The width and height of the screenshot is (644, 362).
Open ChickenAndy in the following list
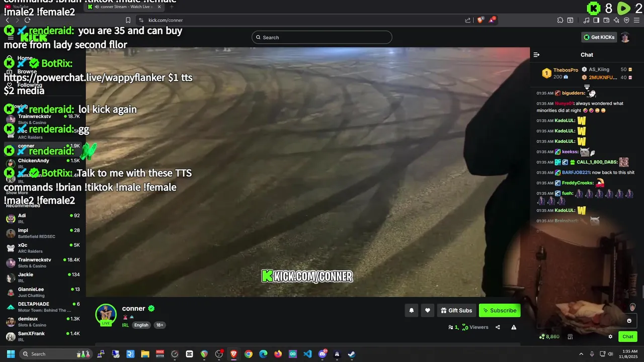pyautogui.click(x=43, y=163)
